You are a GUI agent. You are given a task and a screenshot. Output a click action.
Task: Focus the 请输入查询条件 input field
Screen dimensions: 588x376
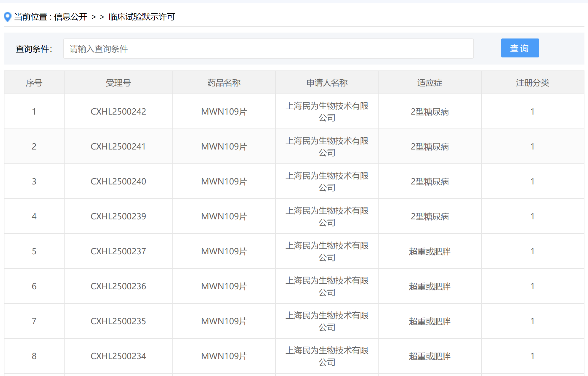pos(268,49)
